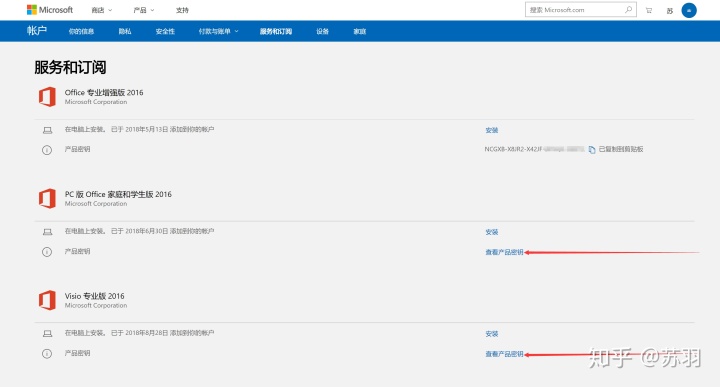The height and width of the screenshot is (387, 720).
Task: View product key for Visio 专业版 2016
Action: click(x=504, y=354)
